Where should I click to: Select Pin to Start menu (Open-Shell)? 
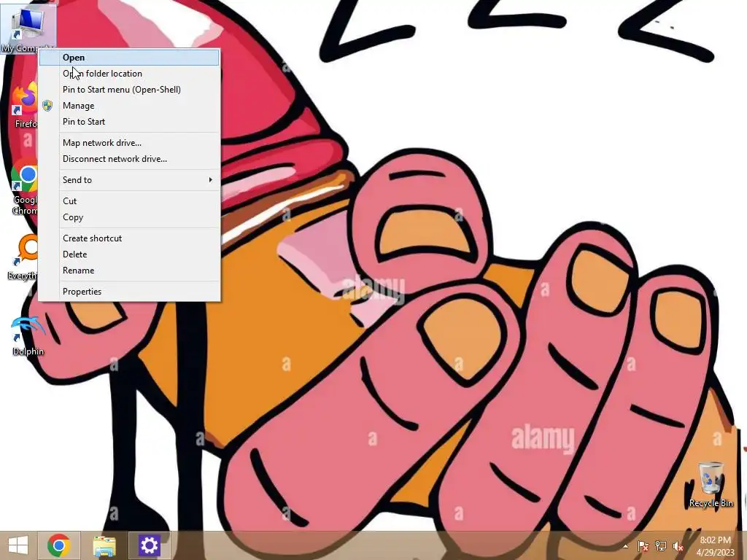(x=129, y=90)
